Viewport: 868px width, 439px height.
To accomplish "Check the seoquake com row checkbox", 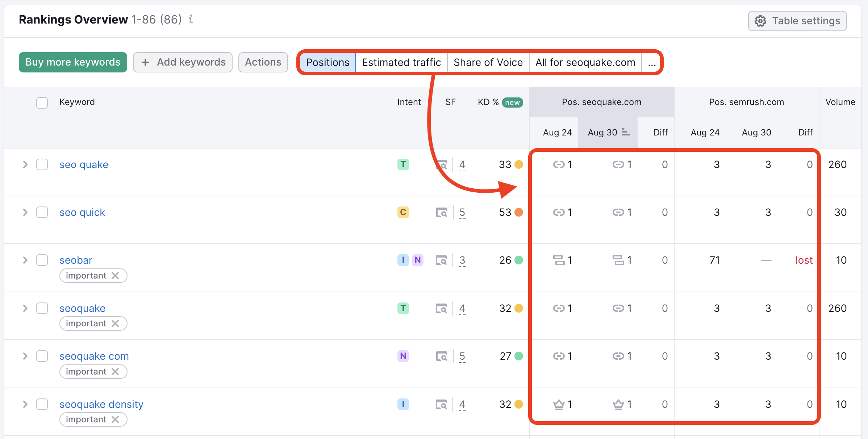I will pos(42,356).
